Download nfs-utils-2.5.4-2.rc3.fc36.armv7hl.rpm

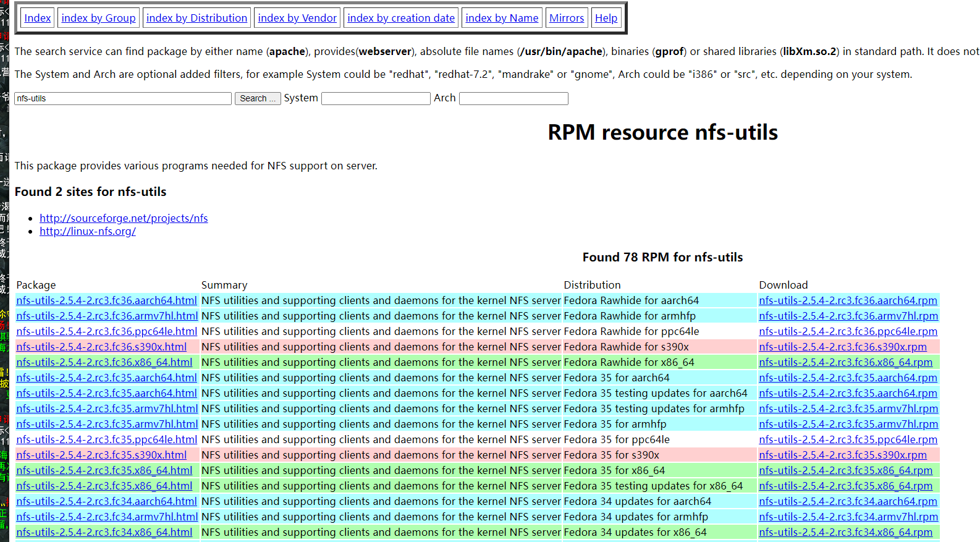coord(848,316)
